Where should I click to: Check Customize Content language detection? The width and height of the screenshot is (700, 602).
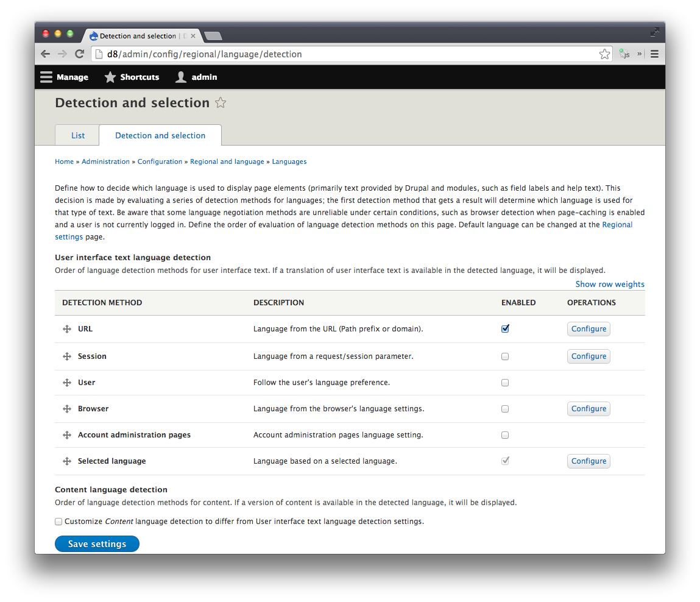[58, 521]
